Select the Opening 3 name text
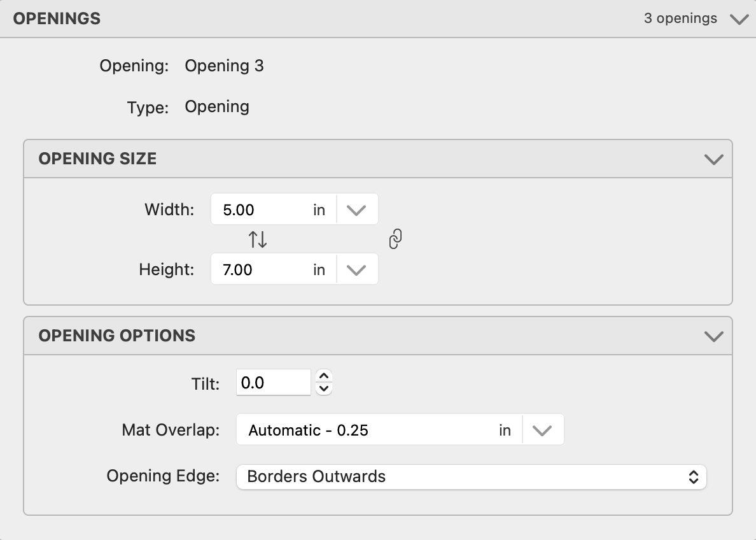Image resolution: width=756 pixels, height=540 pixels. coord(224,66)
